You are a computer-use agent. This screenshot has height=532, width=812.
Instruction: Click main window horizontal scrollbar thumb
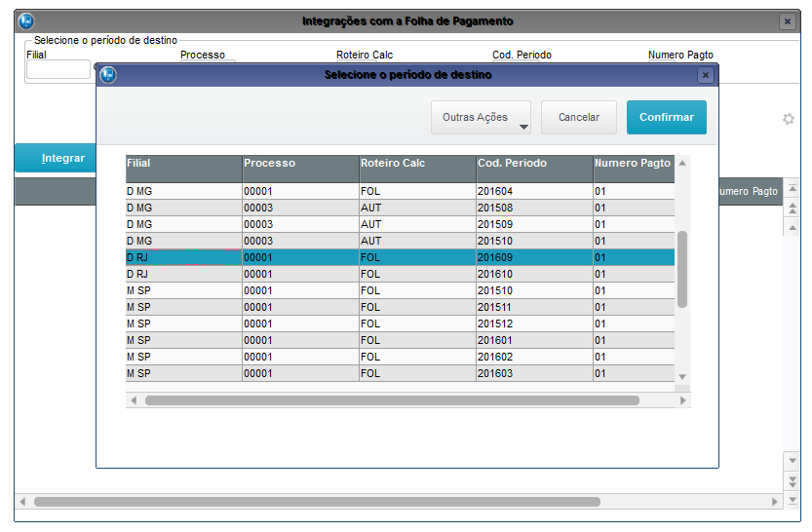(x=317, y=502)
